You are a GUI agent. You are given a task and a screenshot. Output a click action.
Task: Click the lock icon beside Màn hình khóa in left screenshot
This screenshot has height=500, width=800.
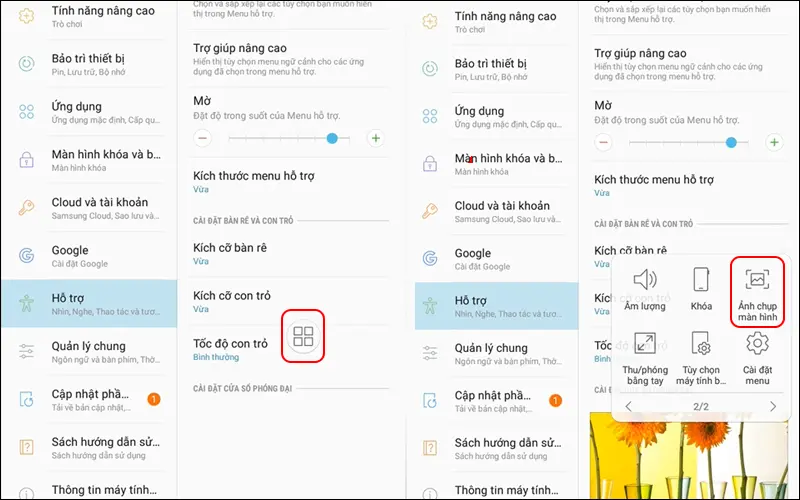click(27, 160)
